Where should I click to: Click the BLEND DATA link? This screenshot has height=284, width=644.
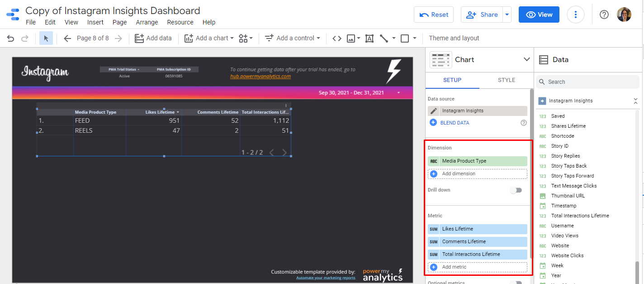[455, 123]
